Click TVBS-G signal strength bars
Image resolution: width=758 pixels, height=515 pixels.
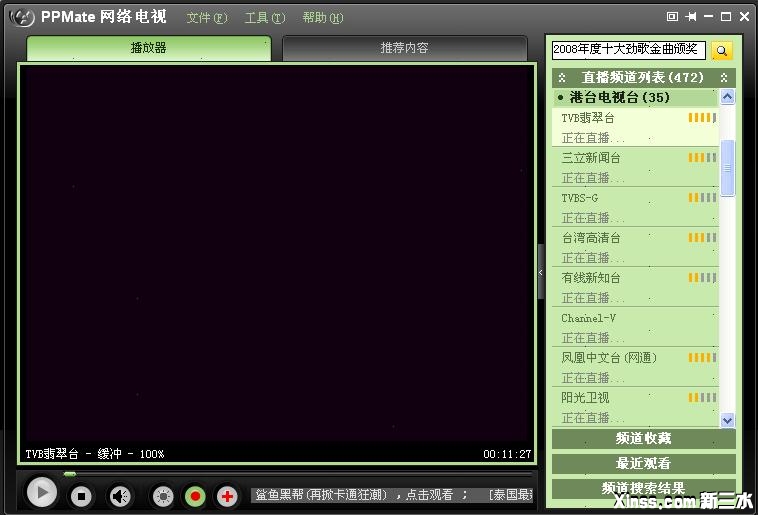(x=702, y=197)
